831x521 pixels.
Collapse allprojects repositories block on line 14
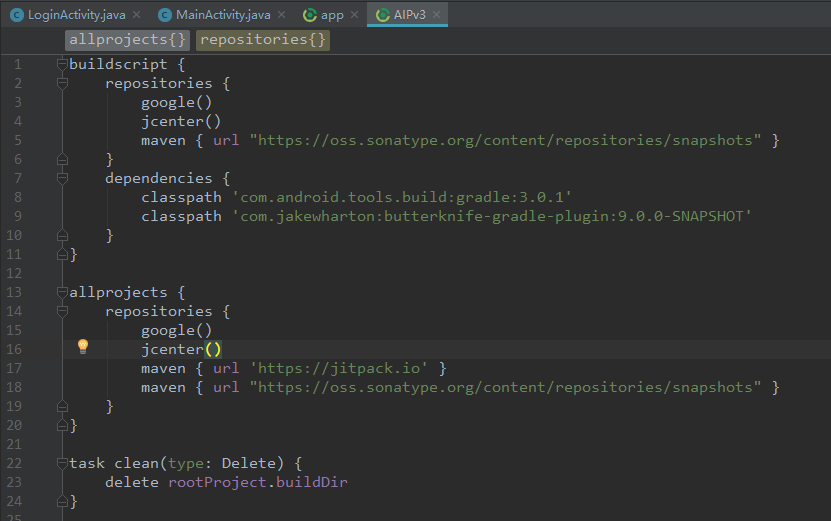pos(62,311)
